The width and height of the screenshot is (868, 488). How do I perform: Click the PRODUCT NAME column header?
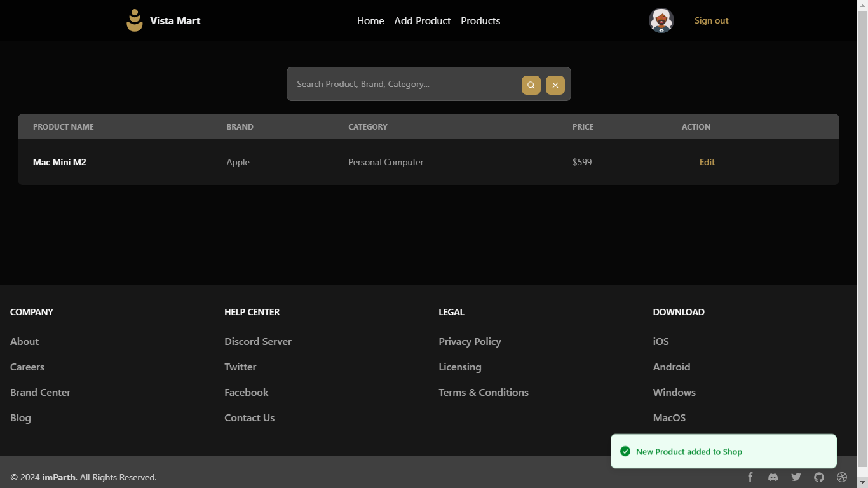64,127
